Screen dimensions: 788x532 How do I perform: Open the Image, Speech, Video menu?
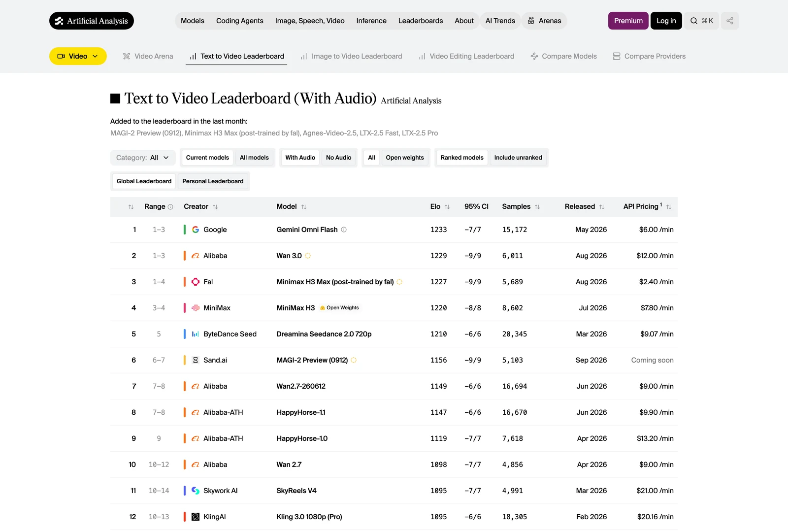click(x=310, y=21)
